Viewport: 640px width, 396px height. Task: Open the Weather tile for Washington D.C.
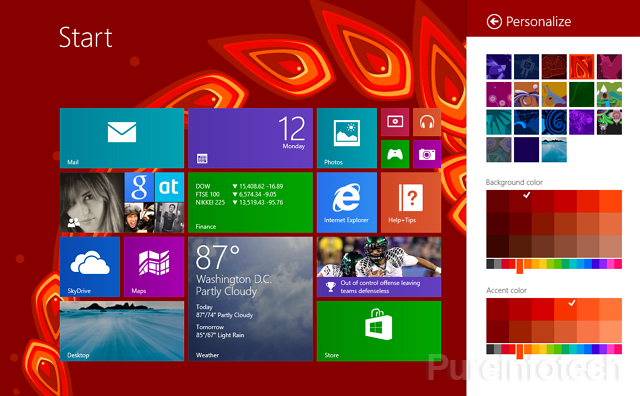[x=250, y=299]
